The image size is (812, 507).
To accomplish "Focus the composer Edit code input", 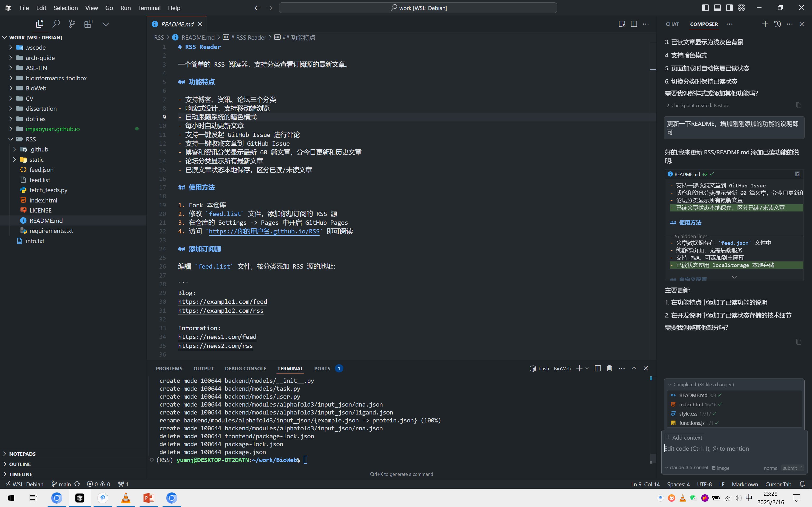I will 734,449.
